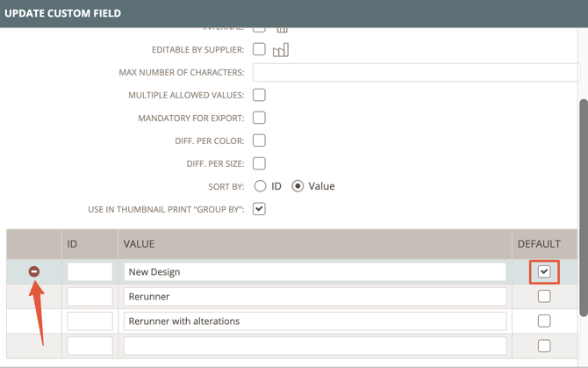This screenshot has height=368, width=588.
Task: Uncheck the default box for New Design
Action: (x=544, y=271)
